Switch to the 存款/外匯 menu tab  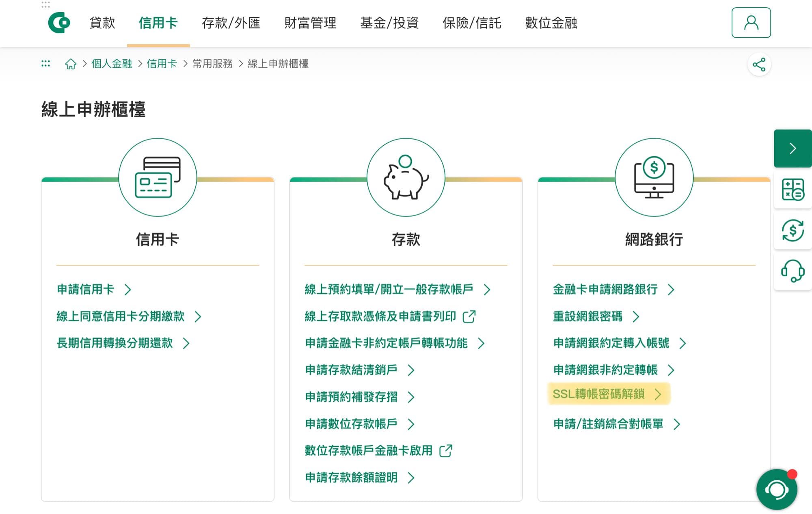232,23
